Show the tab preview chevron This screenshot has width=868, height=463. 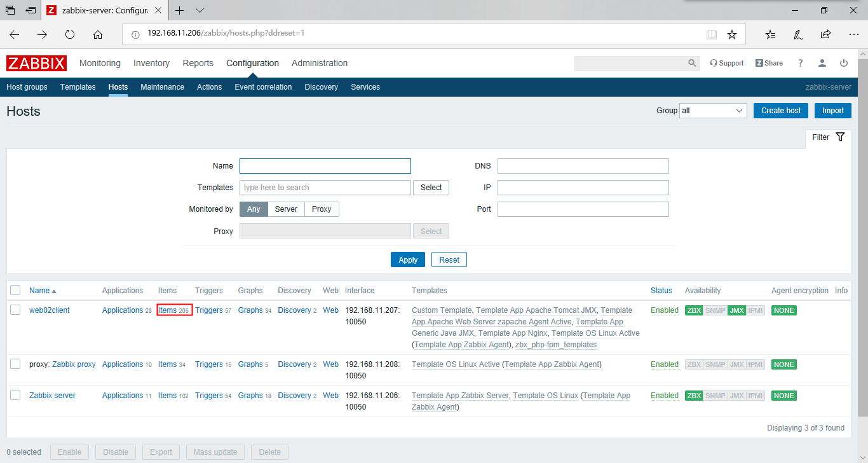pyautogui.click(x=200, y=10)
